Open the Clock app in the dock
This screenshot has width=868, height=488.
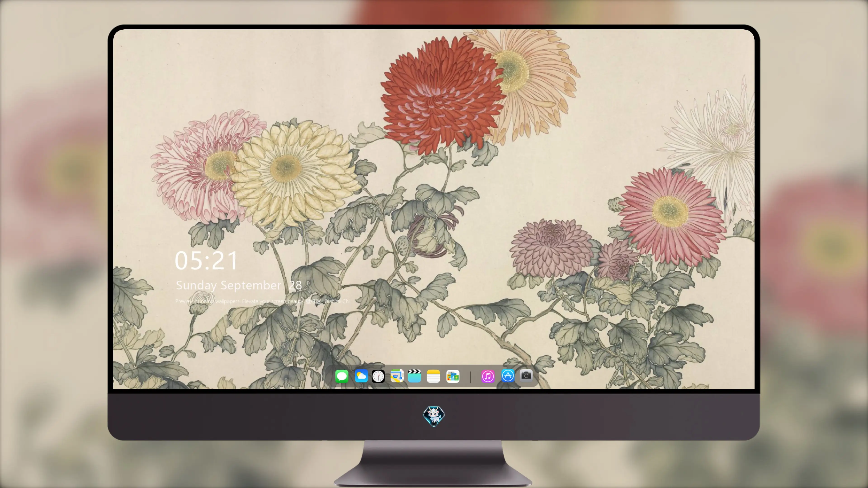(x=378, y=376)
